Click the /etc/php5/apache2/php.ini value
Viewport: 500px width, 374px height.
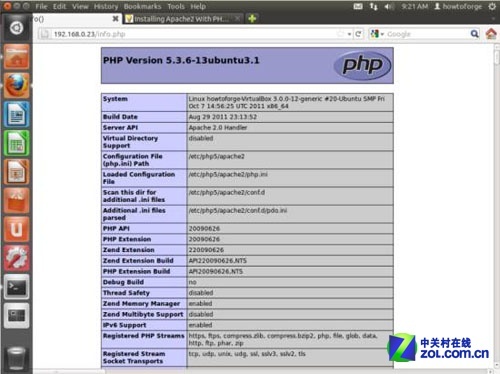point(228,174)
